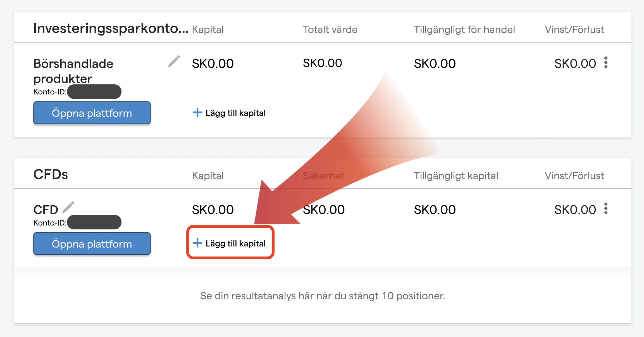Click Vinst/Förlust header in the CFDs section
The height and width of the screenshot is (337, 644).
574,176
